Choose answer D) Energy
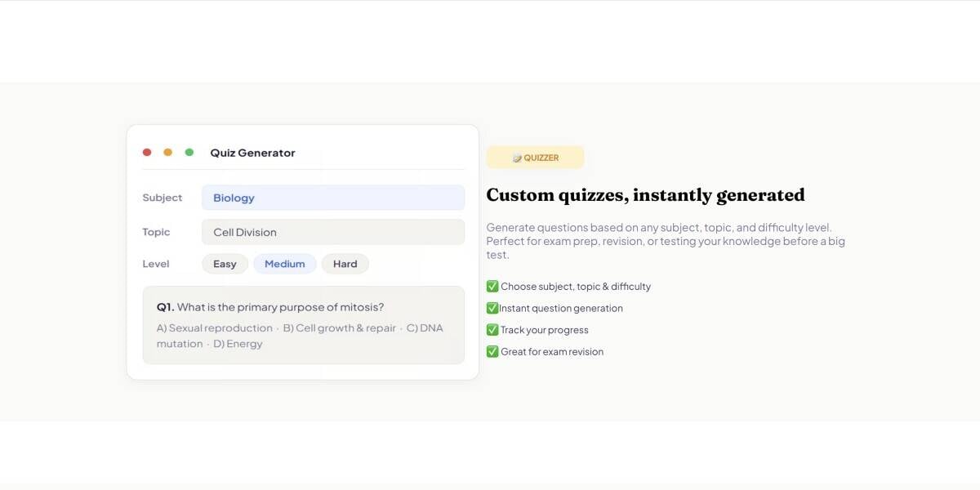The width and height of the screenshot is (980, 490). pos(238,344)
